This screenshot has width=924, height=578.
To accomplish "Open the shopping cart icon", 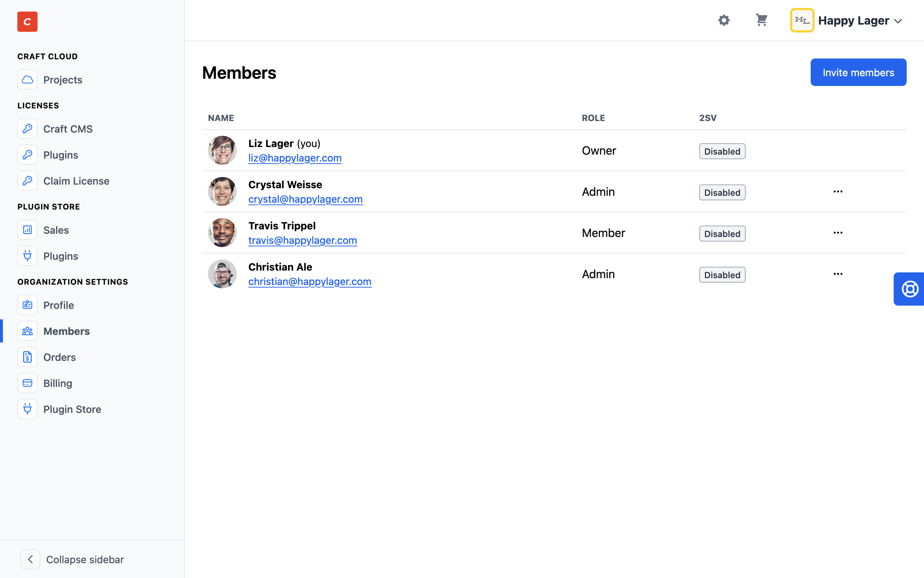I will 761,20.
